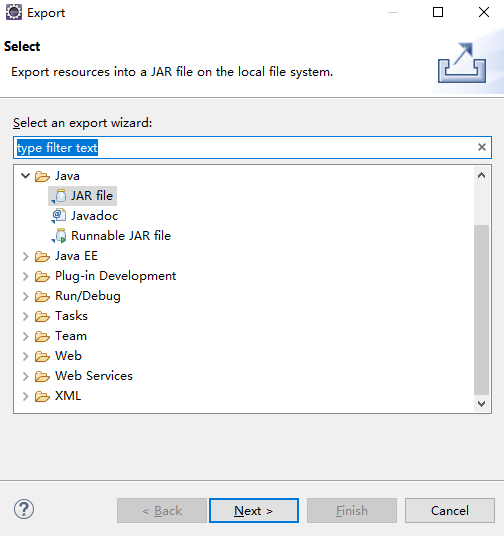Screen dimensions: 504x536
Task: Clear filter text with the X icon
Action: (482, 147)
